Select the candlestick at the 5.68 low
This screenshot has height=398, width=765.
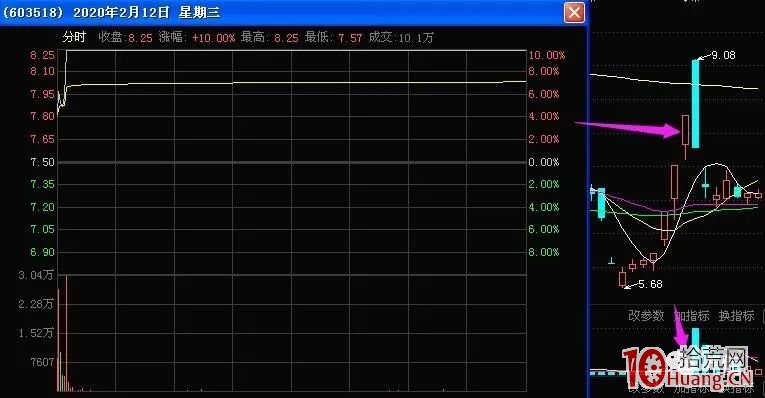tap(623, 278)
